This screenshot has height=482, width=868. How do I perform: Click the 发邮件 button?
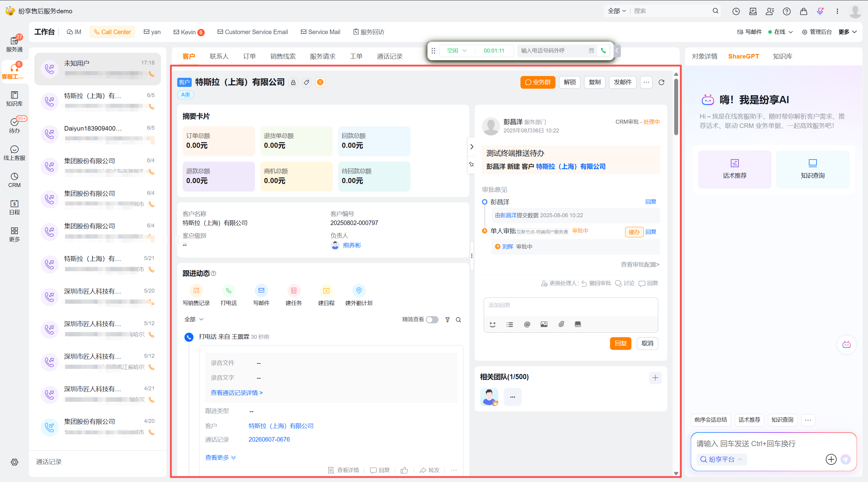point(622,82)
